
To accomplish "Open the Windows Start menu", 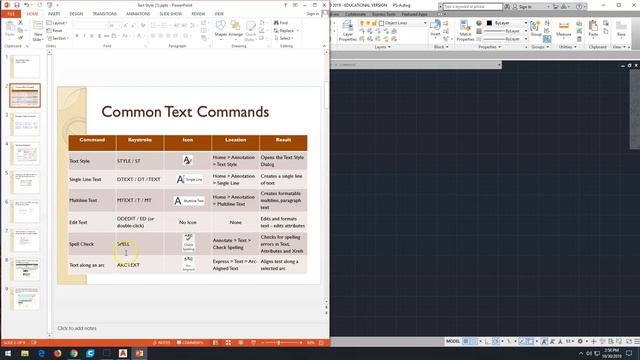I will 8,353.
